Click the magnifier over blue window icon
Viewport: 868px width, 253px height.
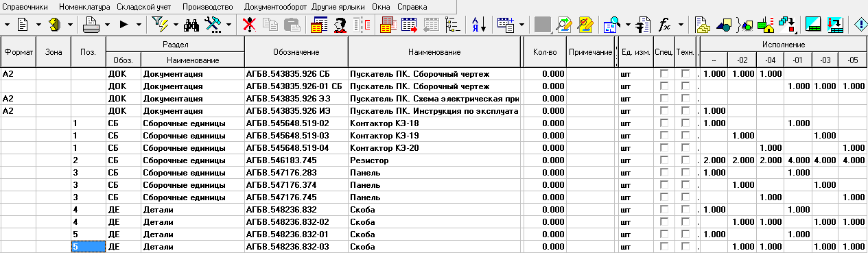pos(611,25)
